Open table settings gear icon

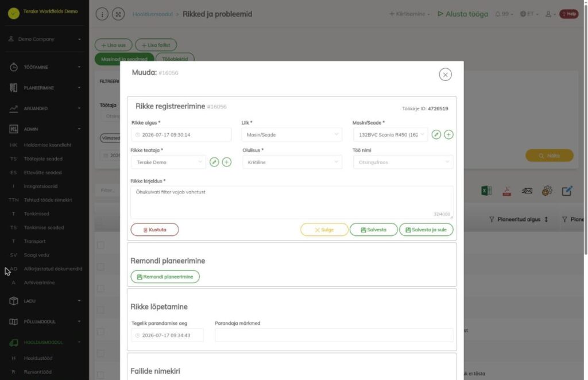click(547, 191)
